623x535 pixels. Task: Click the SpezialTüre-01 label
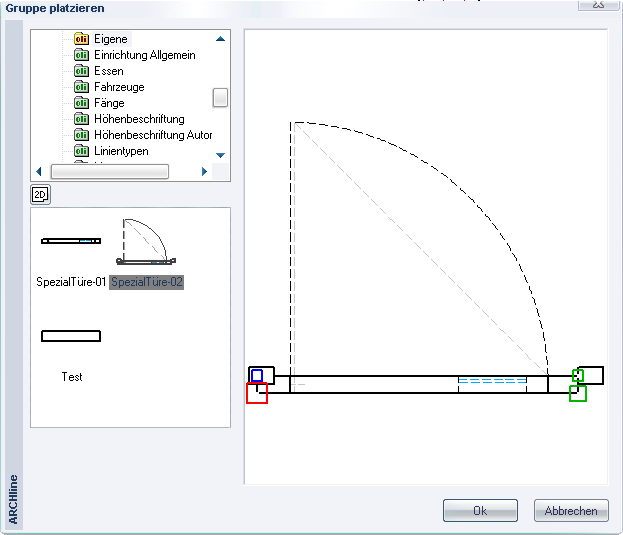click(x=71, y=282)
